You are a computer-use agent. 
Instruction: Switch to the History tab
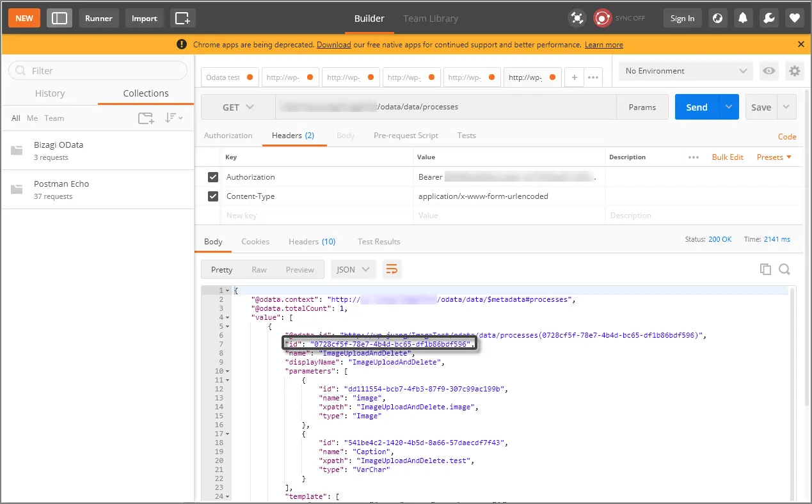(x=50, y=93)
